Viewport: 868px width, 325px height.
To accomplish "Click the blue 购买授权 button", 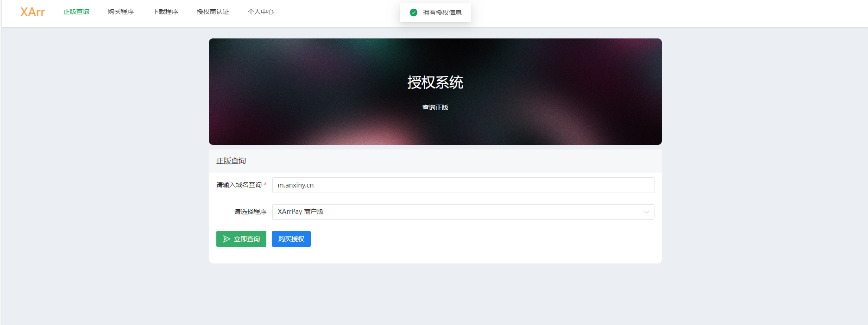I will [x=291, y=239].
